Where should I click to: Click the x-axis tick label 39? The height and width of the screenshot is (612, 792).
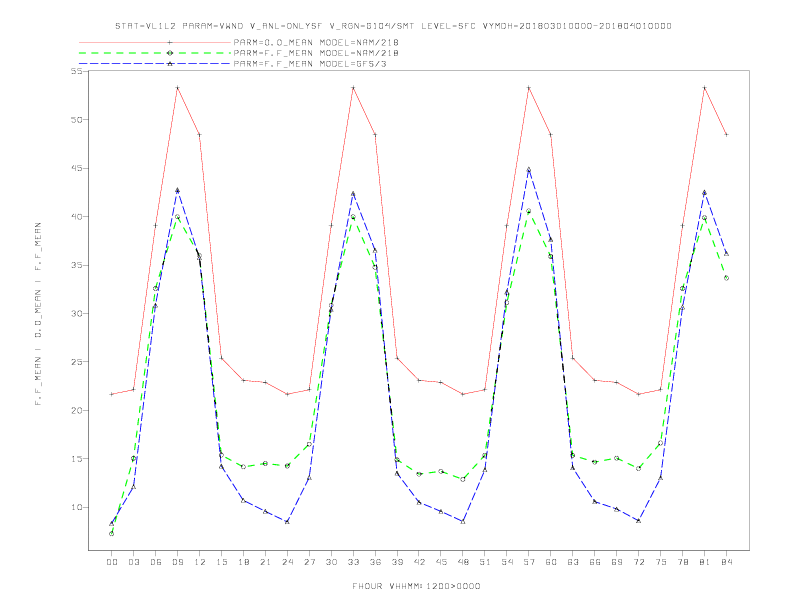point(397,562)
